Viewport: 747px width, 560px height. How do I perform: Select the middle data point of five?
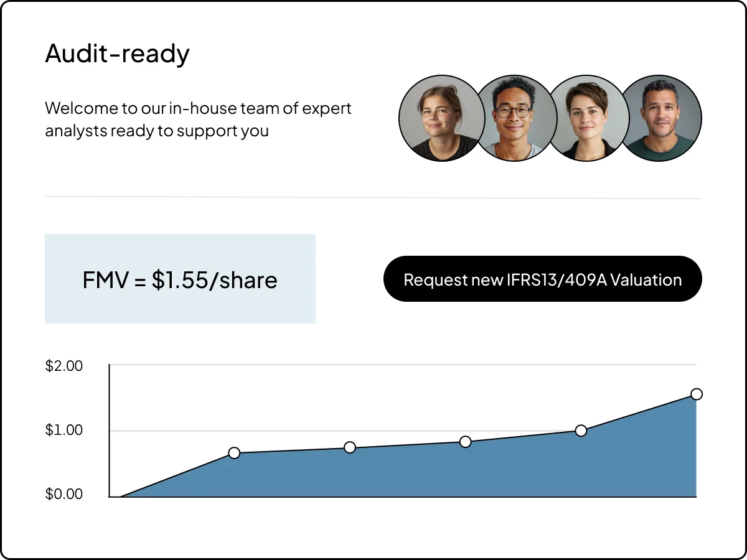tap(466, 442)
